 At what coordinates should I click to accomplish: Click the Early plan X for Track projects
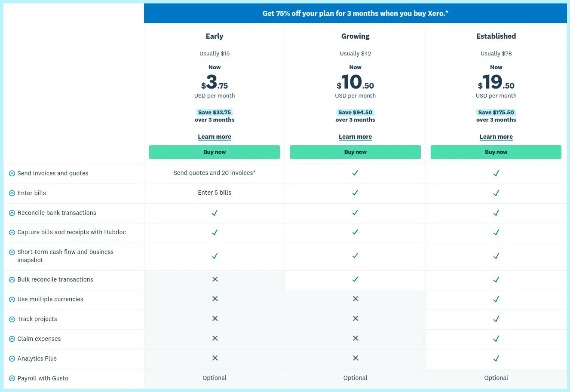pos(215,318)
